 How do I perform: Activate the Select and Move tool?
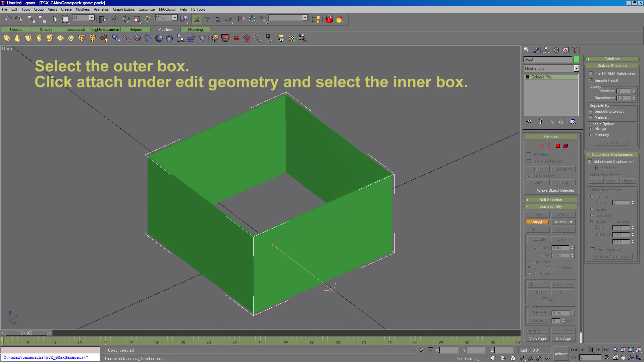(x=115, y=19)
